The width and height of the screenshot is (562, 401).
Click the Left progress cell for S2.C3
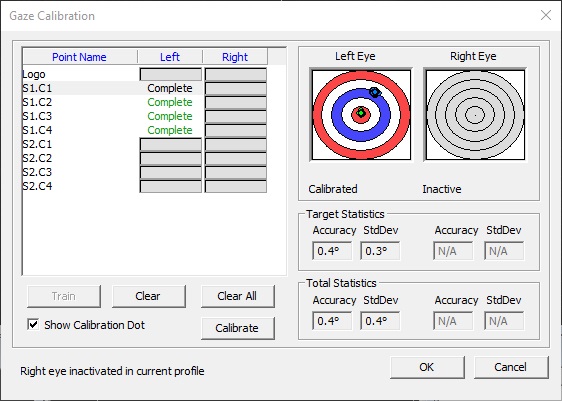point(171,172)
